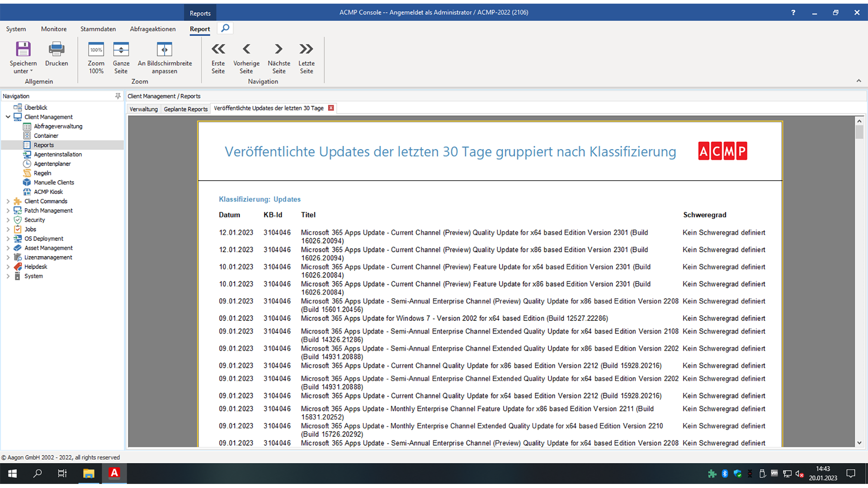Open the notification center icon

click(x=851, y=473)
